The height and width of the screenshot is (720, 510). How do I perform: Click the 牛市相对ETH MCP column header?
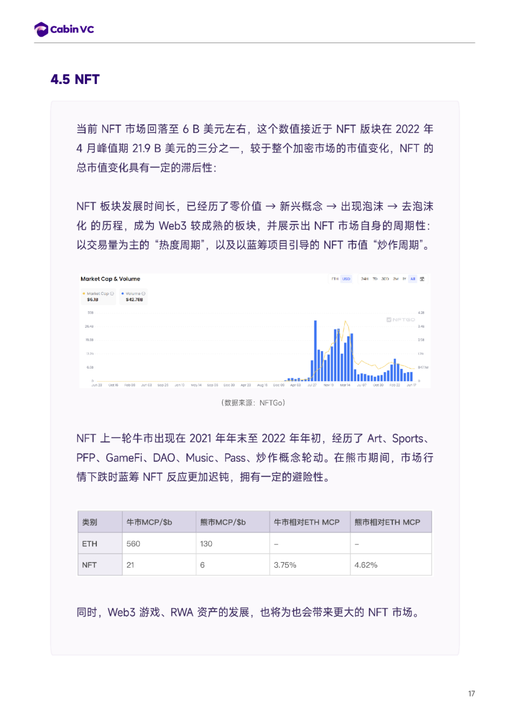pos(309,522)
